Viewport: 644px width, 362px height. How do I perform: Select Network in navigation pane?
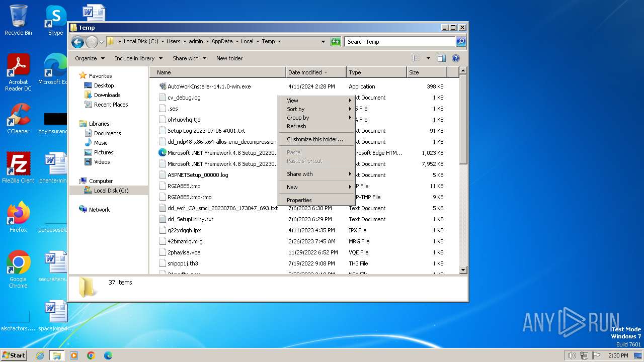[x=99, y=210]
